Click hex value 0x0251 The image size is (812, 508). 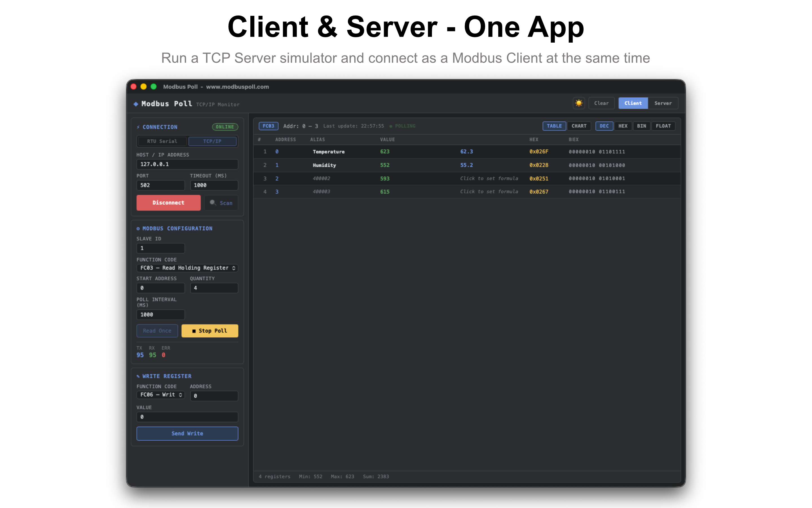(539, 178)
